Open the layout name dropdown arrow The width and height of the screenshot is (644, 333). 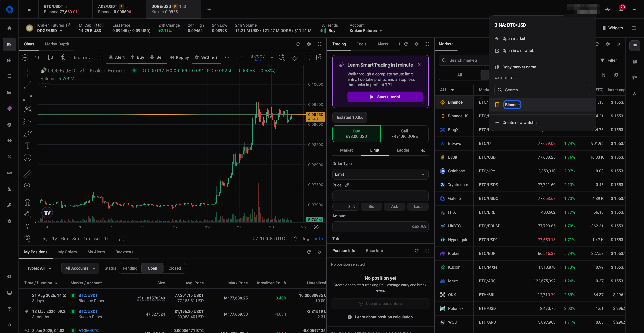click(x=272, y=58)
